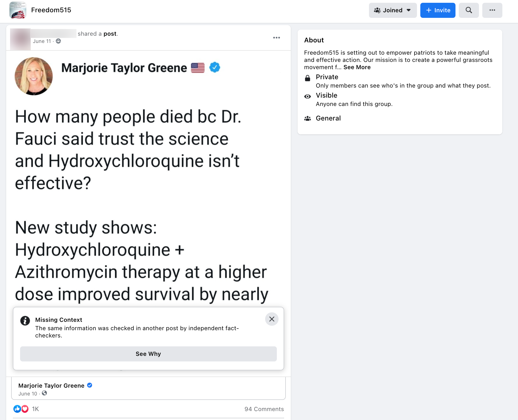This screenshot has height=420, width=518.
Task: Open the group's more options ellipsis
Action: 492,10
